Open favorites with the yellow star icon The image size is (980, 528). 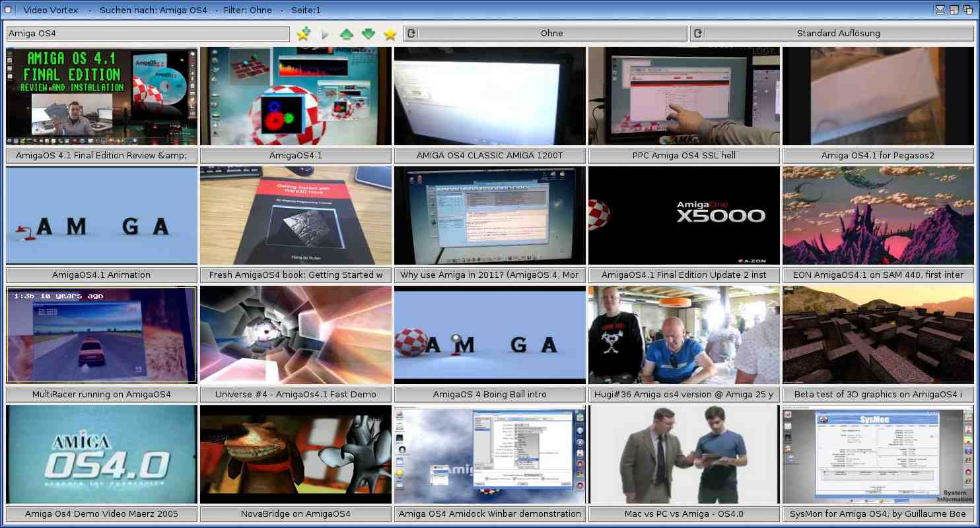[x=390, y=34]
